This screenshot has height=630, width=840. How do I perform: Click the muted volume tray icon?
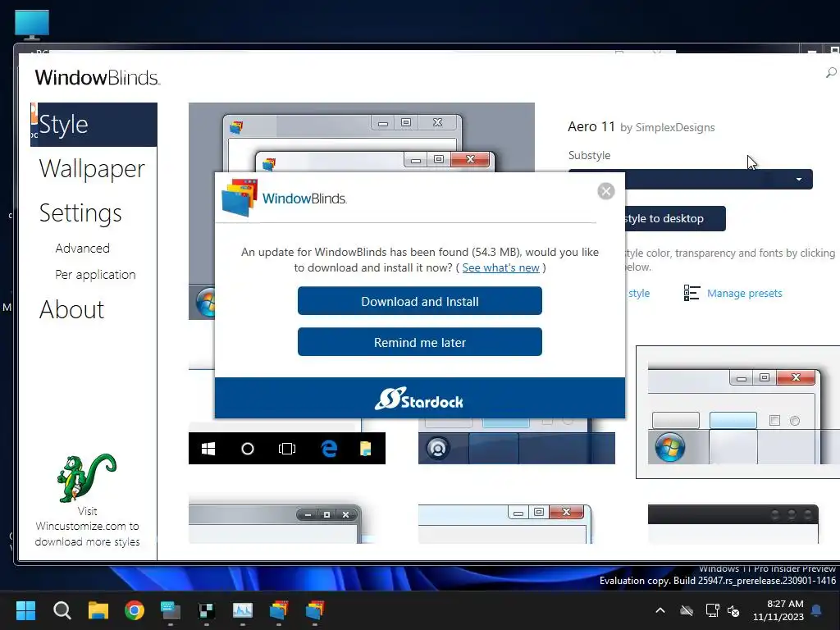click(x=733, y=610)
